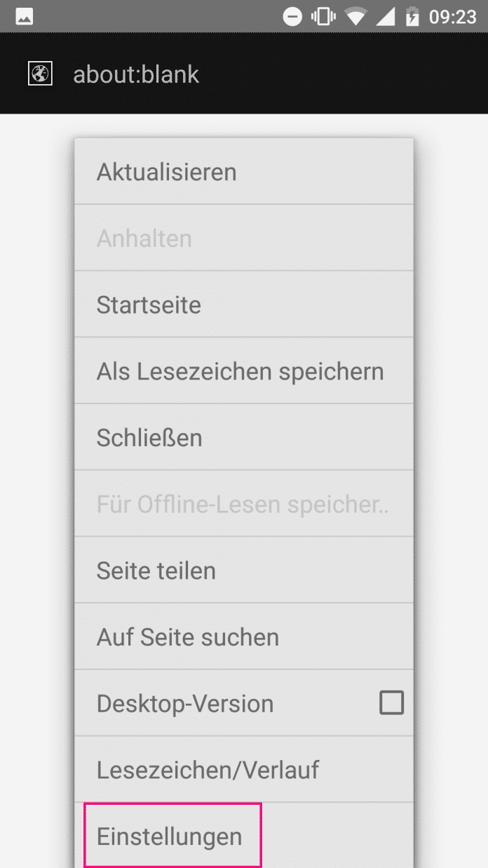Click the globe favicon next to about:blank
Screen dimensions: 488x868
coord(40,74)
